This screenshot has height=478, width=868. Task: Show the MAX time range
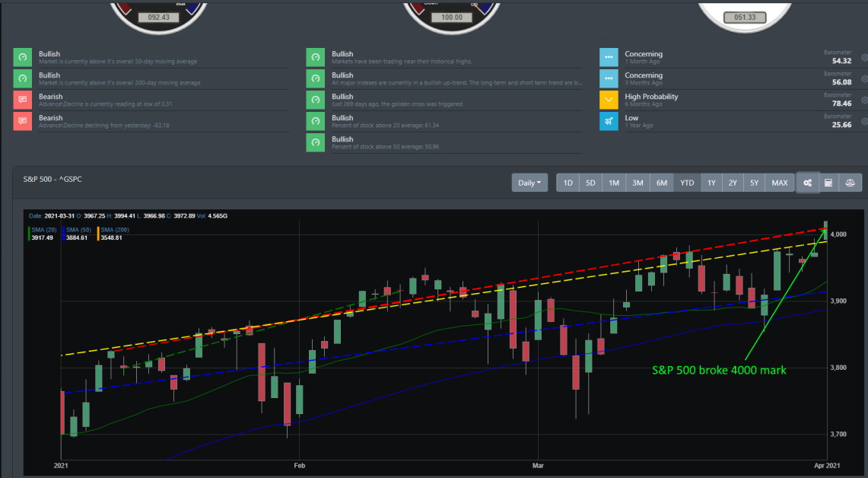pos(780,183)
